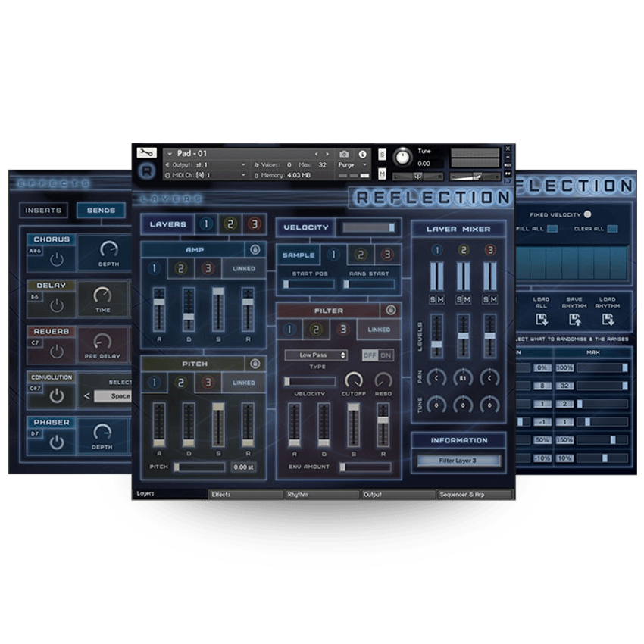Tick the Fill All checkbox
Image resolution: width=644 pixels, height=644 pixels.
tap(552, 229)
